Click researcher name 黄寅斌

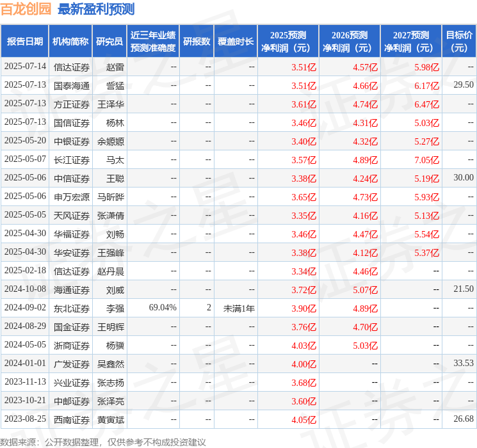[111, 420]
